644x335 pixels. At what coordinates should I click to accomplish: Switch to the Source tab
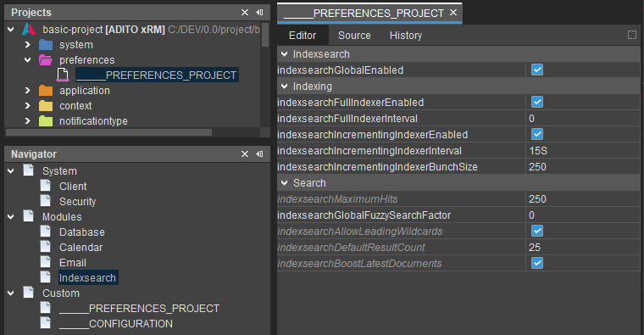coord(354,36)
